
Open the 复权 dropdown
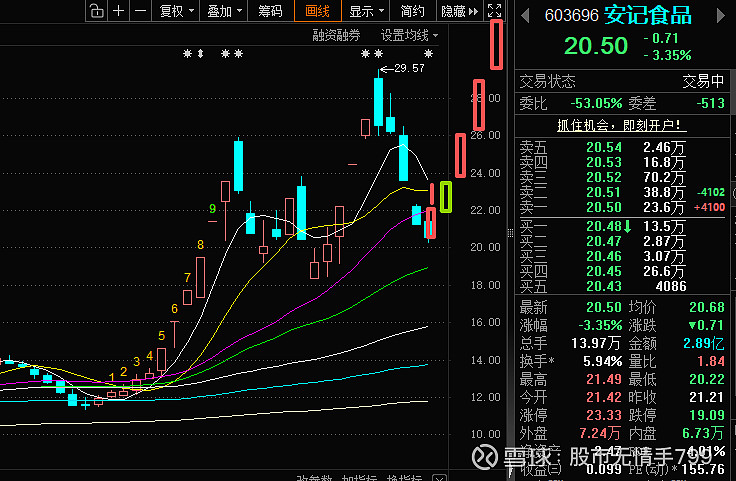176,11
